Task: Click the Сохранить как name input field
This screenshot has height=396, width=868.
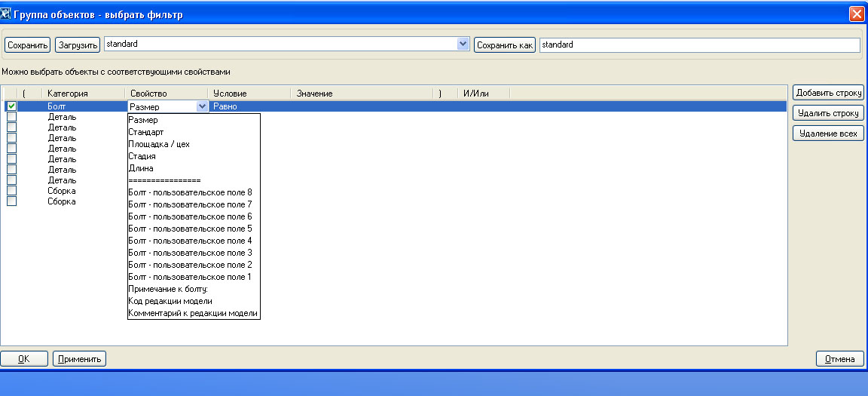Action: 700,45
